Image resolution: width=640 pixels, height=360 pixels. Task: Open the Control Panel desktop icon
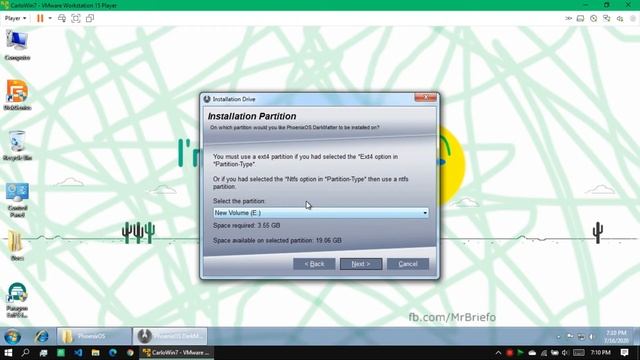point(17,200)
